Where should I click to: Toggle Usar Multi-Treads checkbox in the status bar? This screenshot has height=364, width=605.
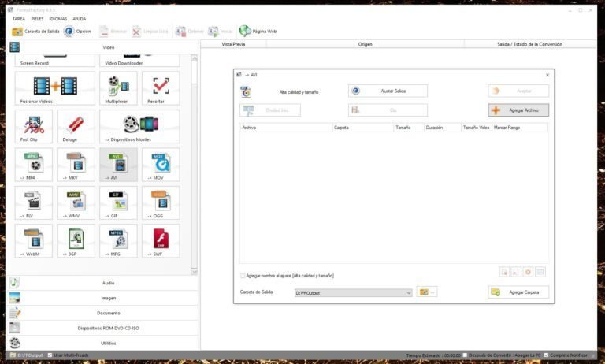coord(50,355)
